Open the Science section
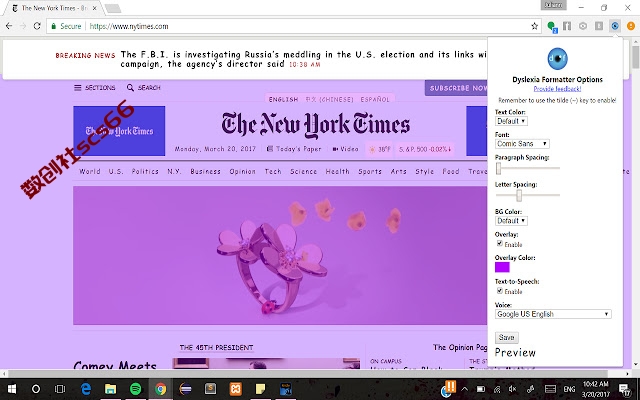 click(x=303, y=171)
